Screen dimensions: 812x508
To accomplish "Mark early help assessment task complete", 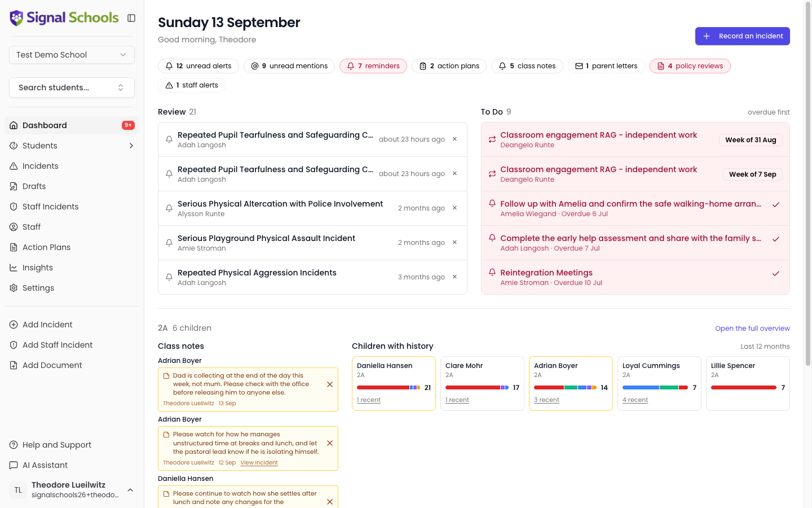I will (776, 239).
